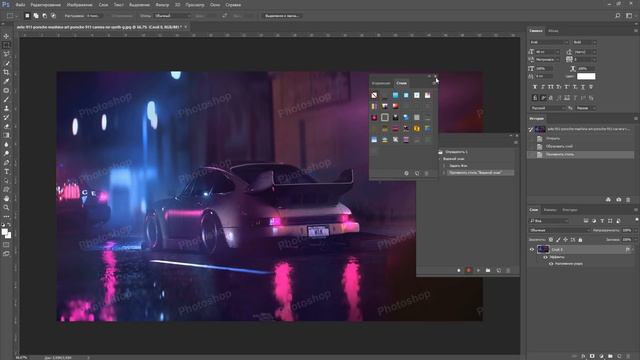Click Слой 0 layer thumbnail
The width and height of the screenshot is (640, 360).
tap(543, 249)
